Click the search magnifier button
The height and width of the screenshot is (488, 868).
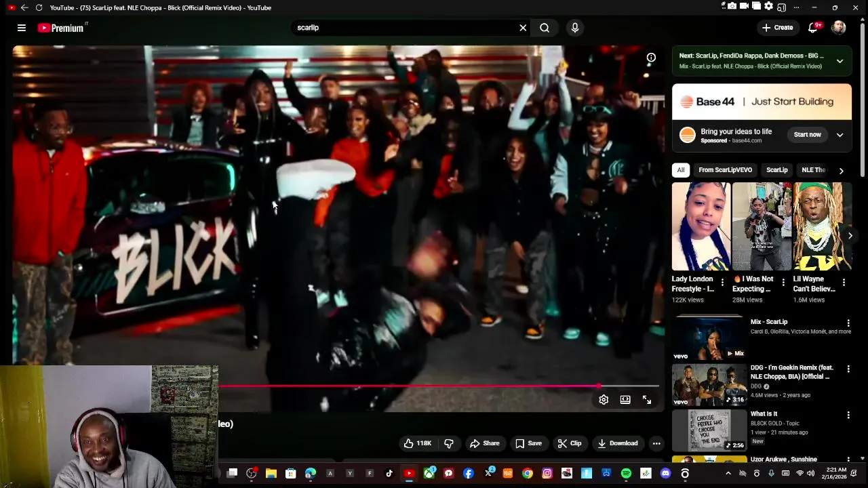click(545, 28)
